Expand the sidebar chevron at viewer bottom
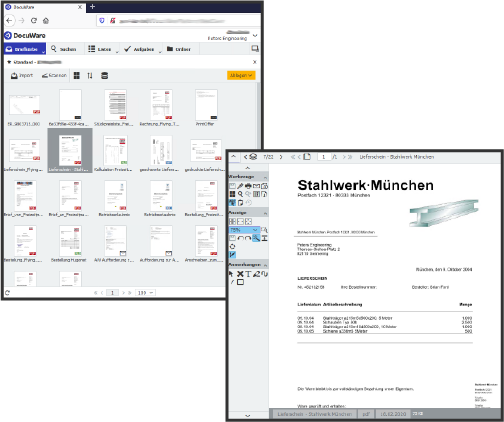 tap(247, 416)
